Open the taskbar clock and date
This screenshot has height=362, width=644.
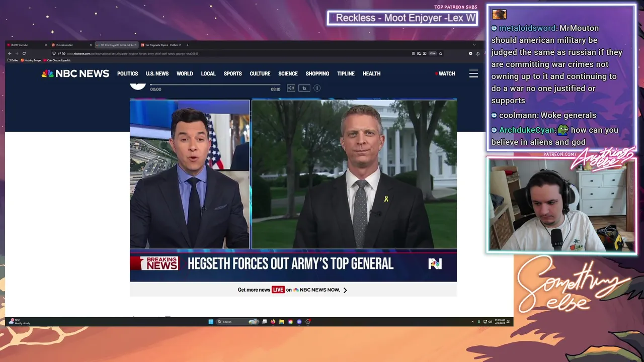coord(500,322)
